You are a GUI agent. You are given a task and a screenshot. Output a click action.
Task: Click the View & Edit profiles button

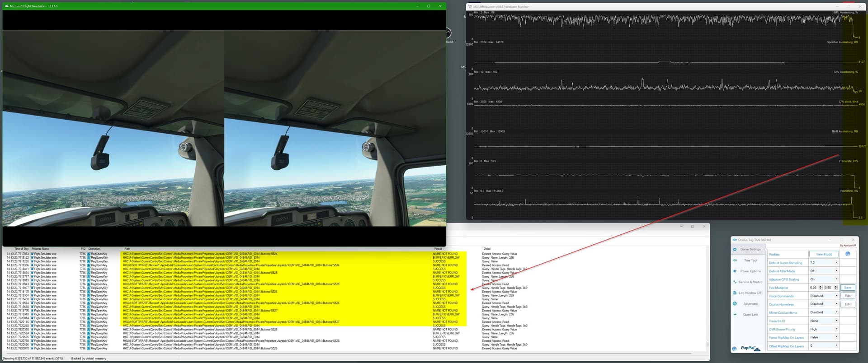click(x=824, y=254)
